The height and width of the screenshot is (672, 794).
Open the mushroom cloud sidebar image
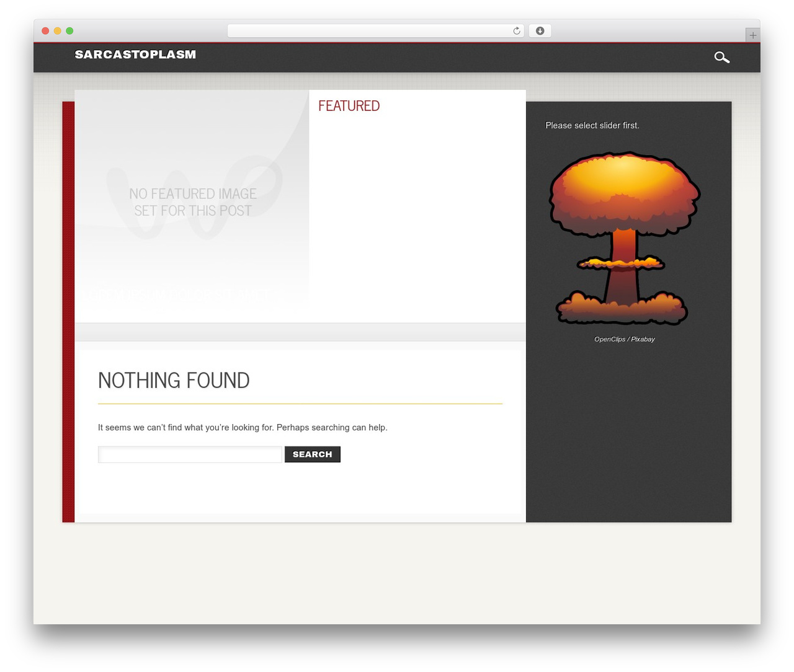625,238
